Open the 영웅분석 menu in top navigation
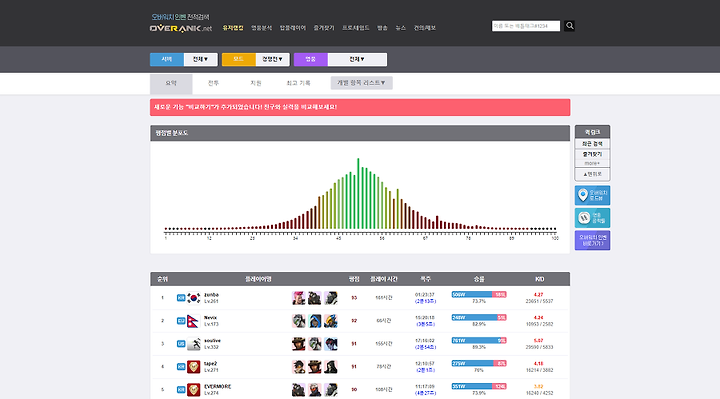Viewport: 720px width, 399px height. pyautogui.click(x=261, y=28)
